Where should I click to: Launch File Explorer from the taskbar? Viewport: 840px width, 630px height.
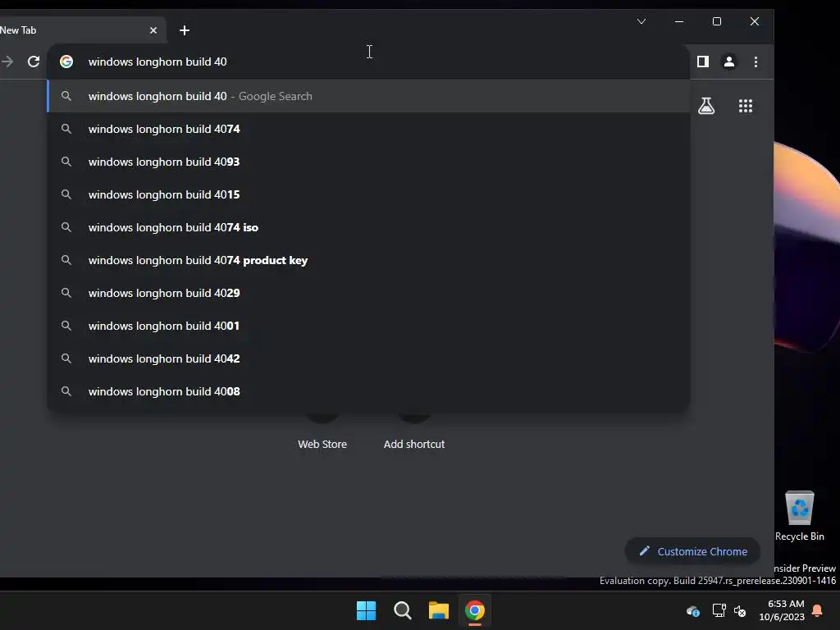[x=439, y=610]
